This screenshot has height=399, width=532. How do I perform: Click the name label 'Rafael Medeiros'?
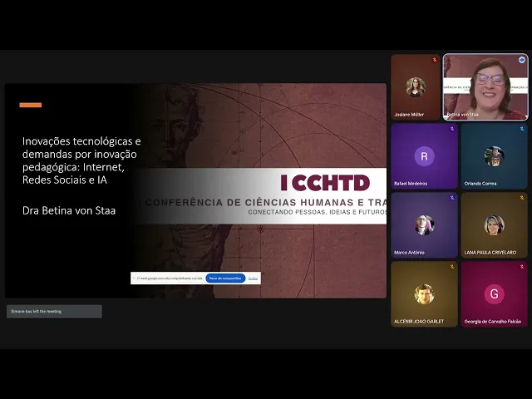411,184
